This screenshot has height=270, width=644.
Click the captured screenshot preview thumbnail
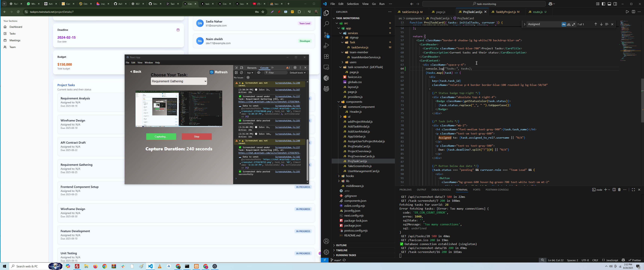click(179, 109)
